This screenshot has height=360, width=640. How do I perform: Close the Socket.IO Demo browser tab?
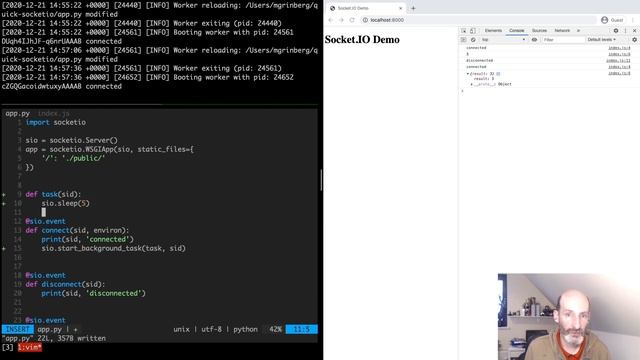pyautogui.click(x=400, y=8)
